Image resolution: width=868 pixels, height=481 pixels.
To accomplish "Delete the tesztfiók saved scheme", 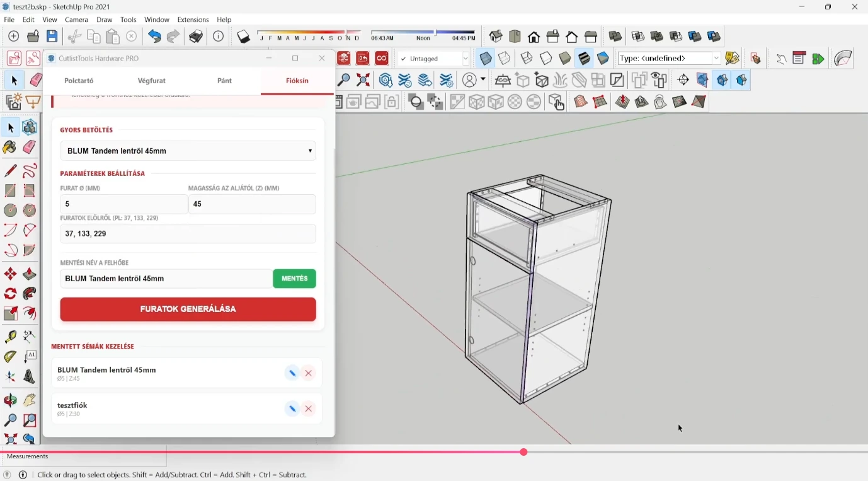I will [x=309, y=409].
